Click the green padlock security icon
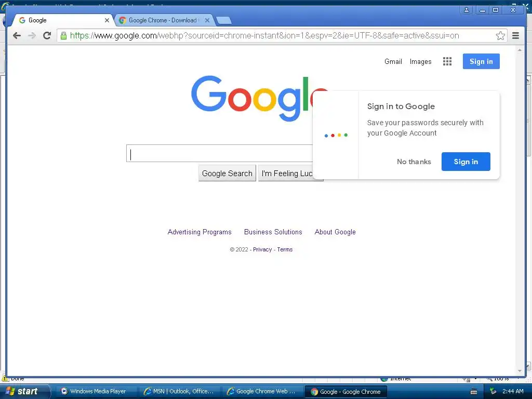 (x=63, y=35)
